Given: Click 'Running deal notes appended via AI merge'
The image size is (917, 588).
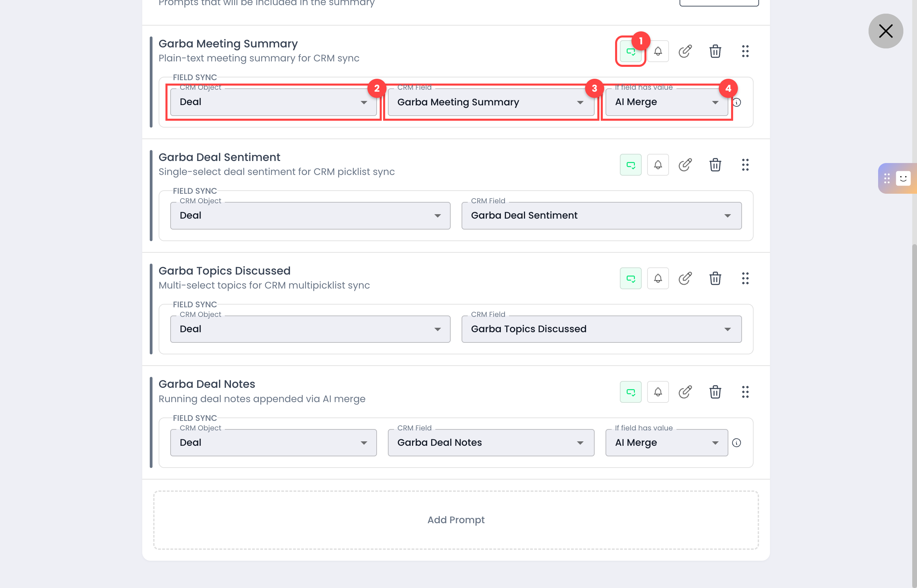Looking at the screenshot, I should pos(262,399).
